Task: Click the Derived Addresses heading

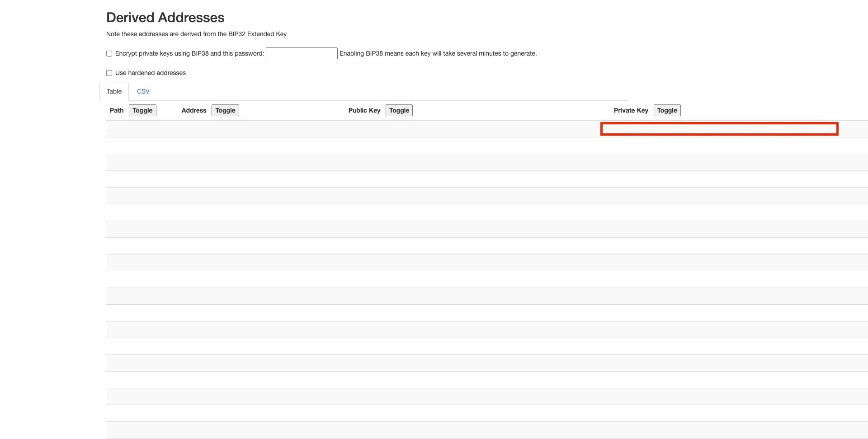Action: [165, 17]
